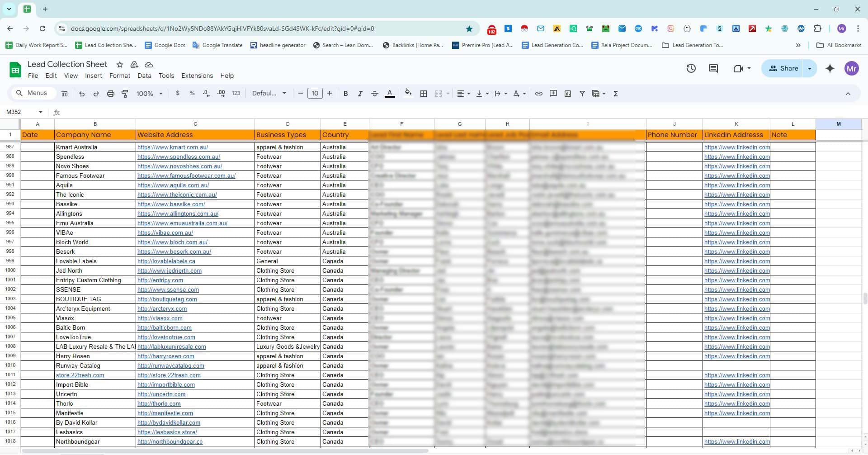Open the font family dropdown
Viewport: 868px width, 455px height.
click(269, 94)
